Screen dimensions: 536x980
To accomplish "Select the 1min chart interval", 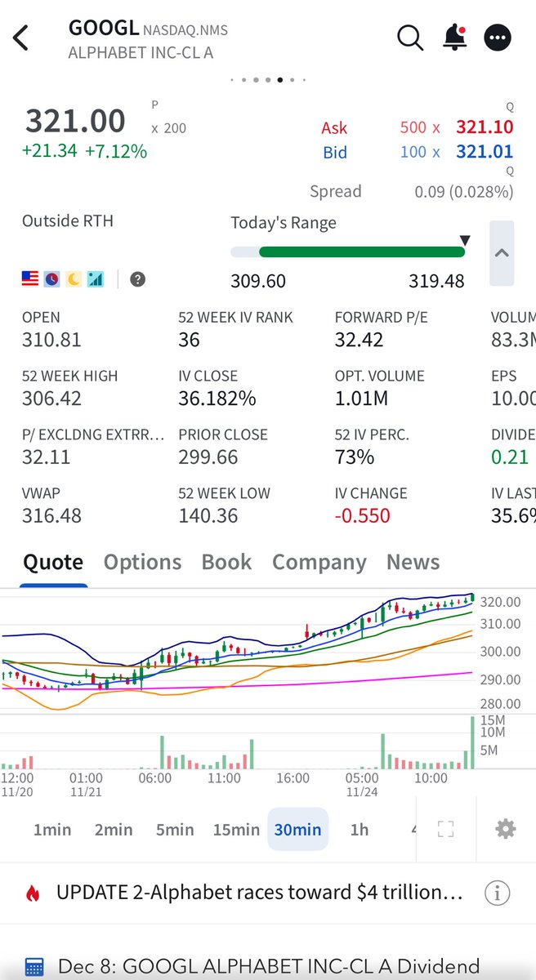I will click(52, 830).
